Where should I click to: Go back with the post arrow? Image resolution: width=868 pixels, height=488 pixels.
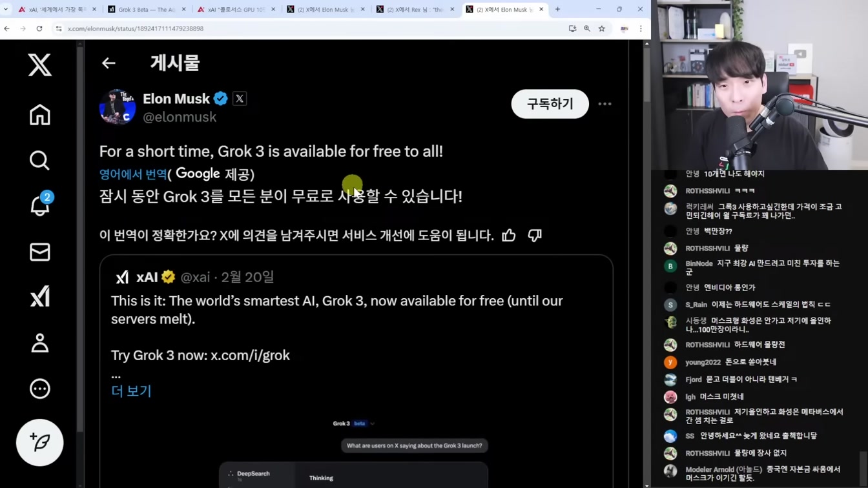[108, 63]
